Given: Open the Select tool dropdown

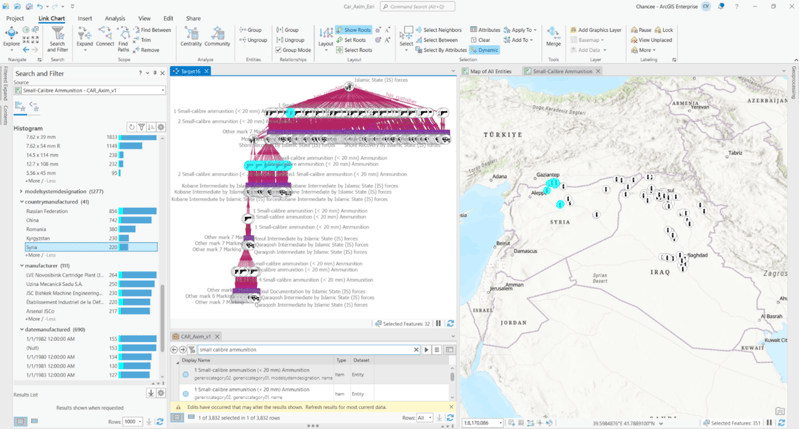Looking at the screenshot, I should (x=406, y=38).
